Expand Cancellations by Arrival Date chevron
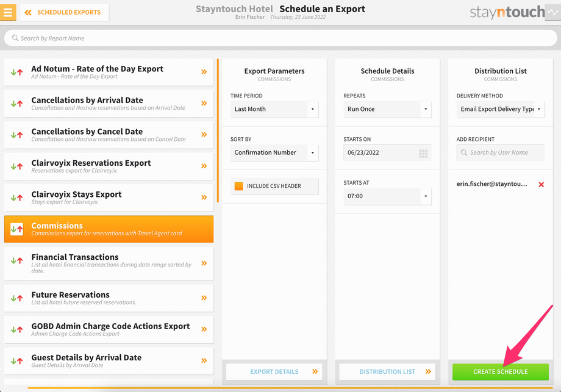Viewport: 561px width, 392px height. tap(204, 103)
